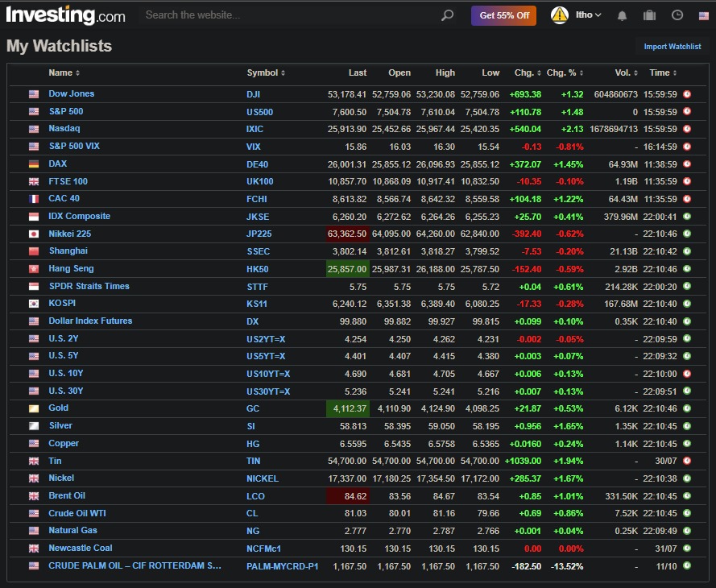Viewport: 716px width, 588px height.
Task: Go to Investing.com home logo
Action: coord(66,15)
